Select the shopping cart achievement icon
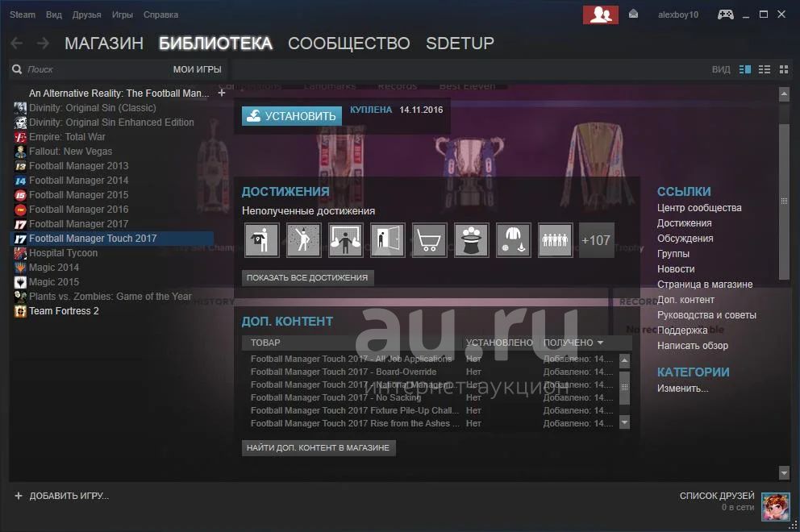The width and height of the screenshot is (800, 532). click(429, 239)
